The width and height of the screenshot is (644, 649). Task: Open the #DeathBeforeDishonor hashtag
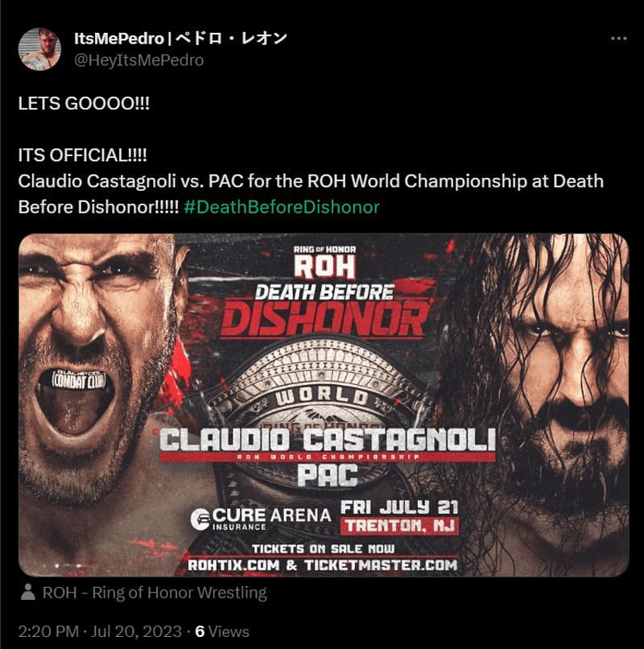[x=282, y=207]
